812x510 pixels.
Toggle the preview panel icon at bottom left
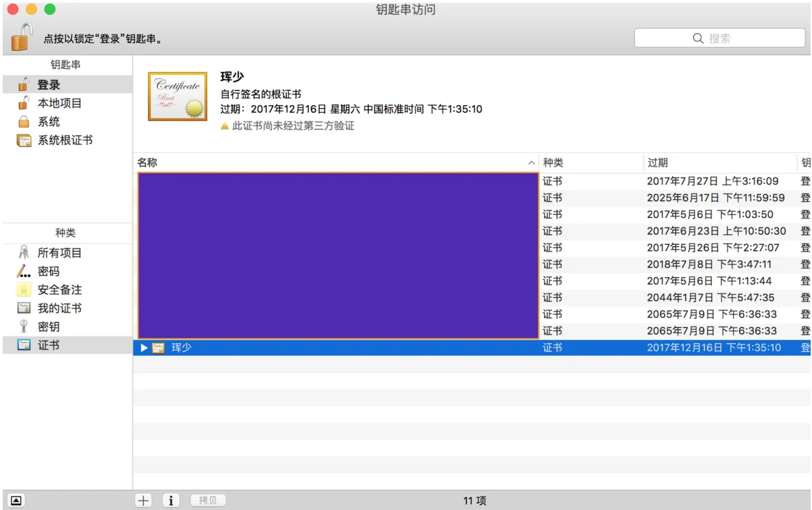16,501
